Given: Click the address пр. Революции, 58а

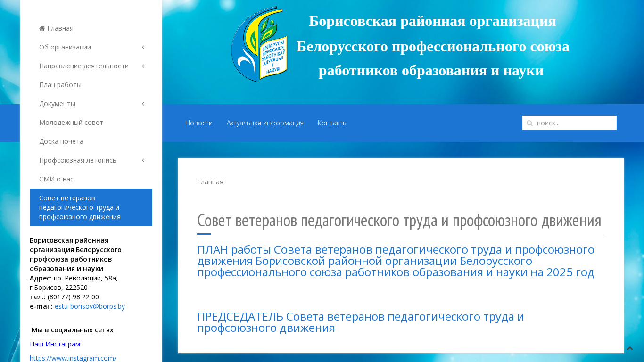Looking at the screenshot, I should (86, 278).
